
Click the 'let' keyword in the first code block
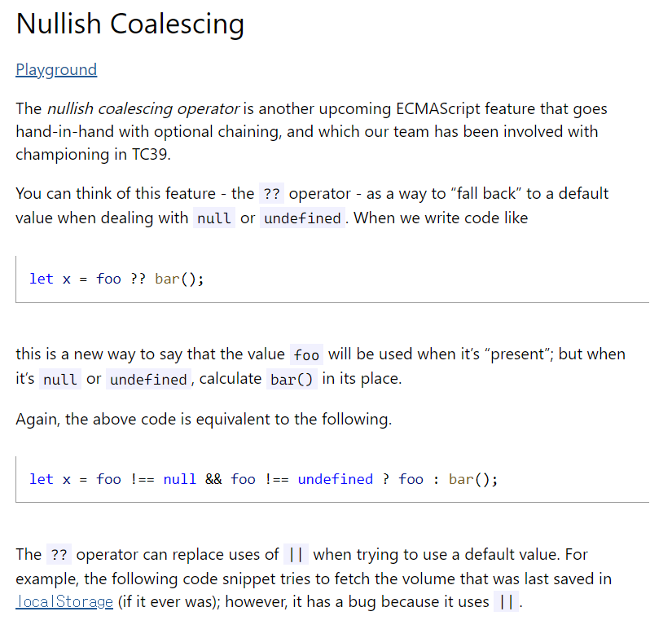[42, 279]
